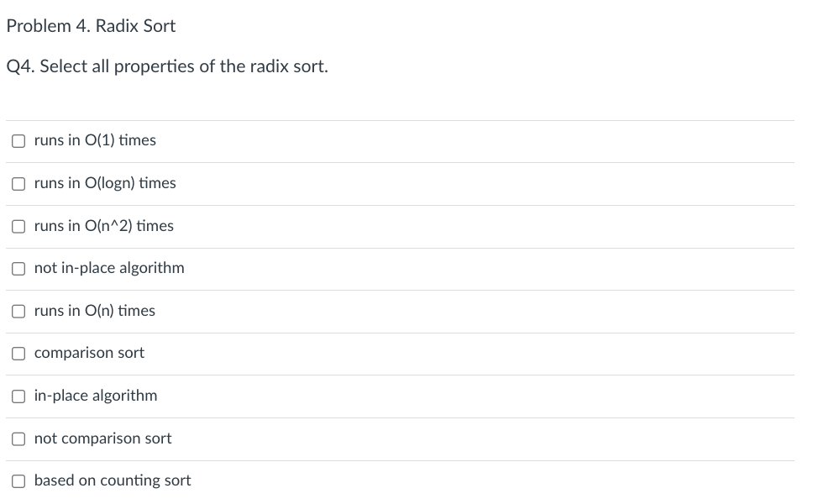813x504 pixels.
Task: Check the 'runs in O(1) times' checkbox
Action: 18,141
